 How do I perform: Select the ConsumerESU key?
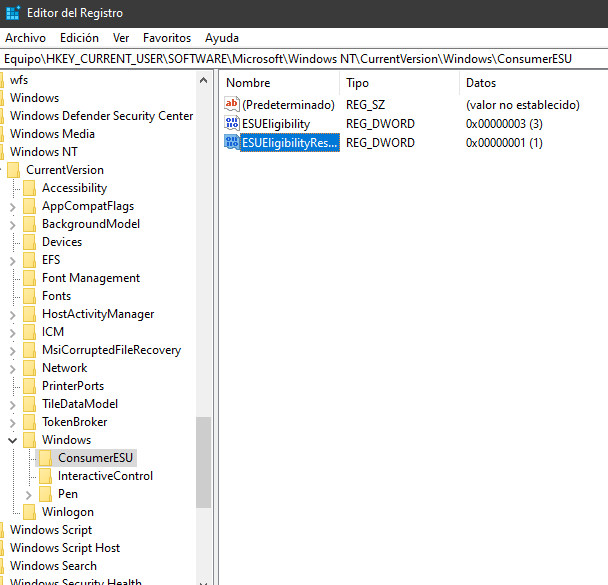click(x=95, y=458)
